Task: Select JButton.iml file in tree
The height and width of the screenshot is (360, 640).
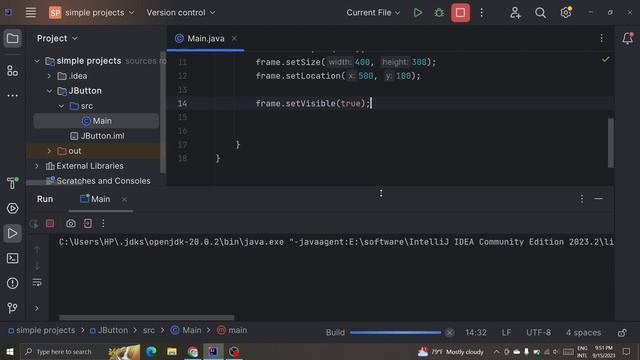Action: coord(96,136)
